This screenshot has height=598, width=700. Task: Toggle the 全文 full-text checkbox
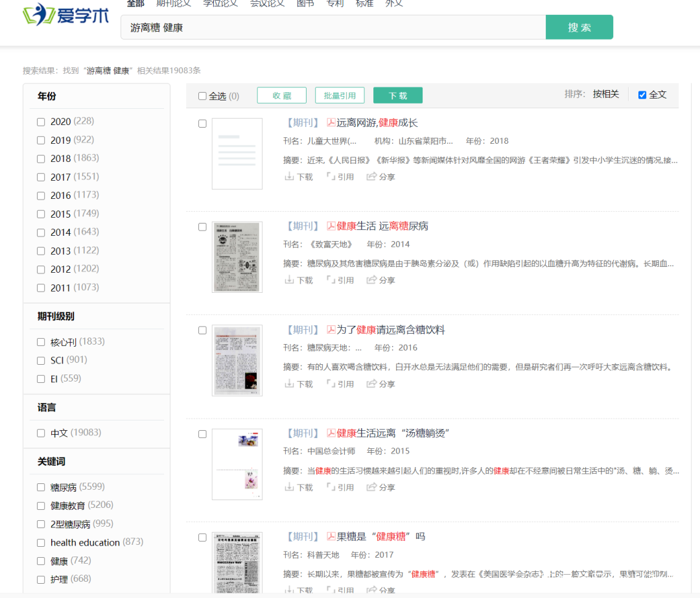pyautogui.click(x=642, y=95)
